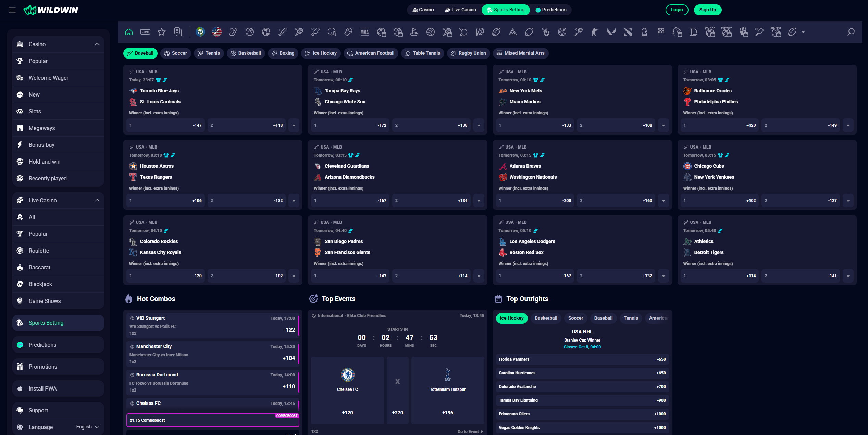The height and width of the screenshot is (435, 868).
Task: Open Promotions in sidebar
Action: point(58,367)
